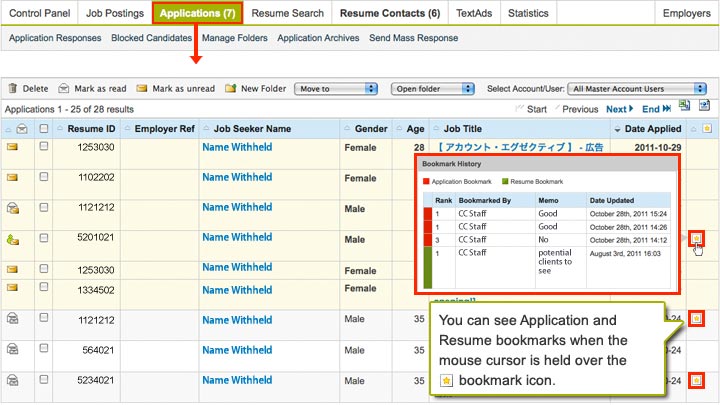Viewport: 720px width, 405px height.
Task: Click the status icon in row 5201021
Action: click(13, 239)
